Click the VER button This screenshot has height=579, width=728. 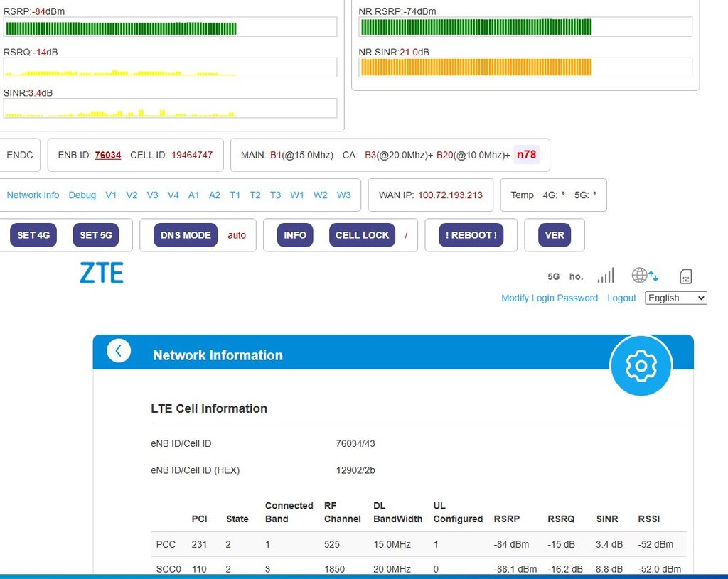tap(554, 235)
